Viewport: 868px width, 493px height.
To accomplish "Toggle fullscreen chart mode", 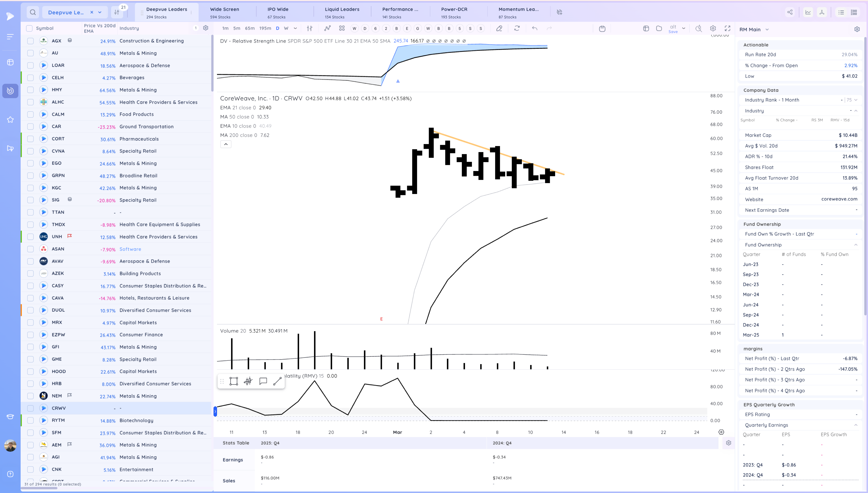I will [727, 28].
